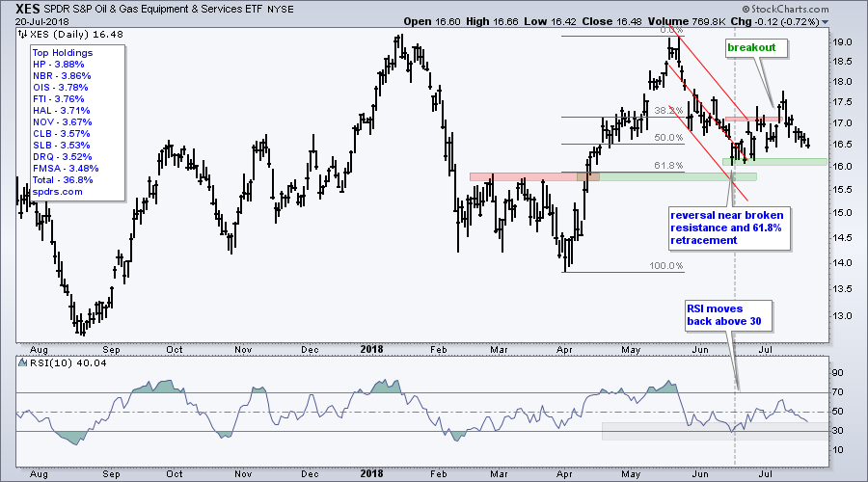Screen dimensions: 868x482
Task: Click the 'FTI - 3.76%' holding row
Action: [58, 99]
